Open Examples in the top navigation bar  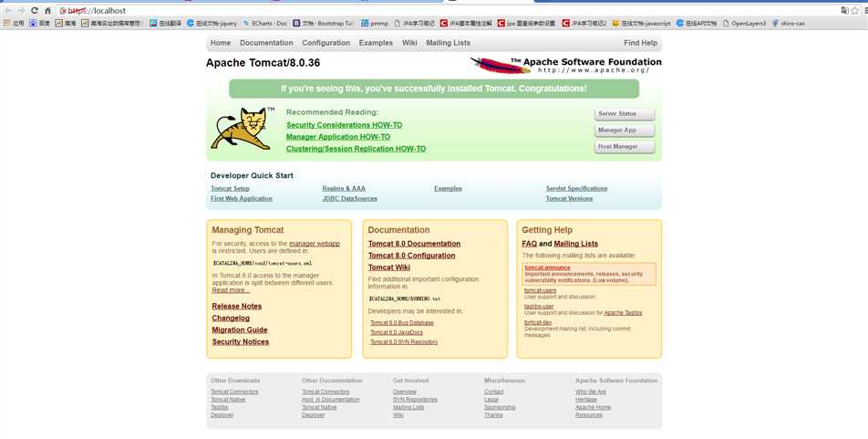(376, 43)
